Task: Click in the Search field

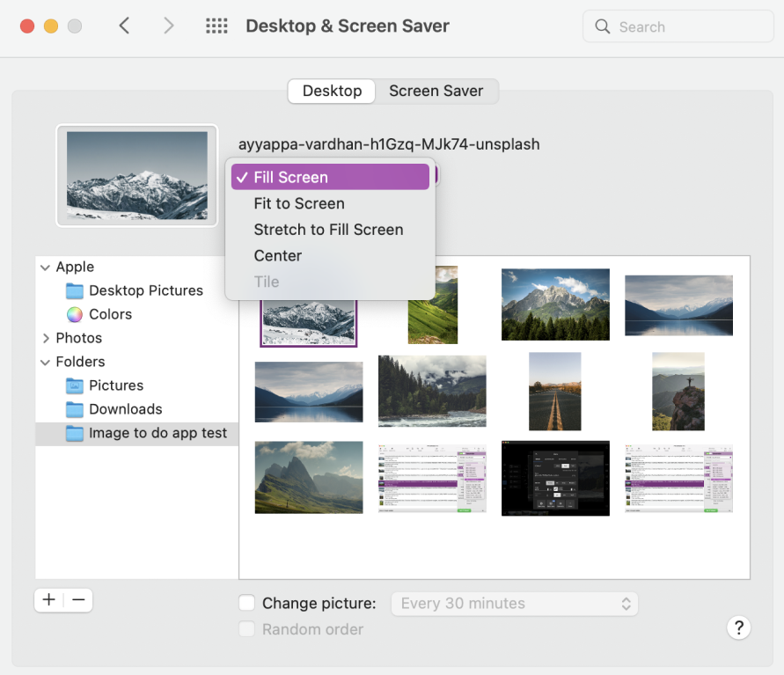Action: coord(678,26)
